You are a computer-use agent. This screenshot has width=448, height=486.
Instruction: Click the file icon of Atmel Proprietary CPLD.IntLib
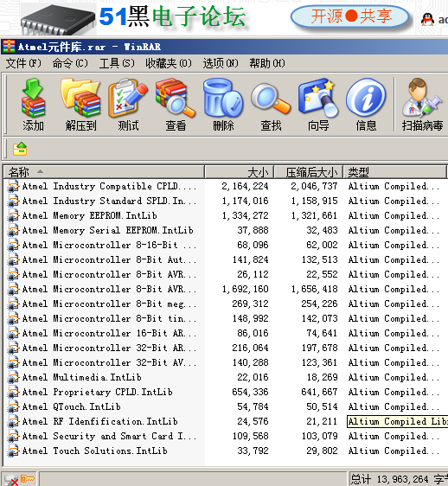[x=13, y=392]
